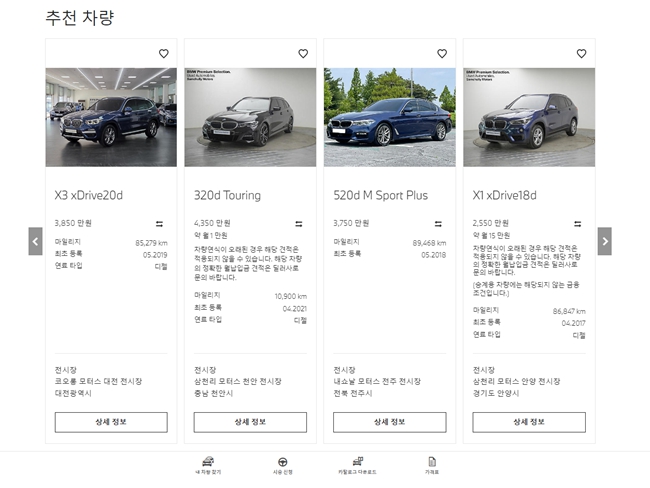650x488 pixels.
Task: Open the 320d Touring car photo
Action: click(x=250, y=117)
